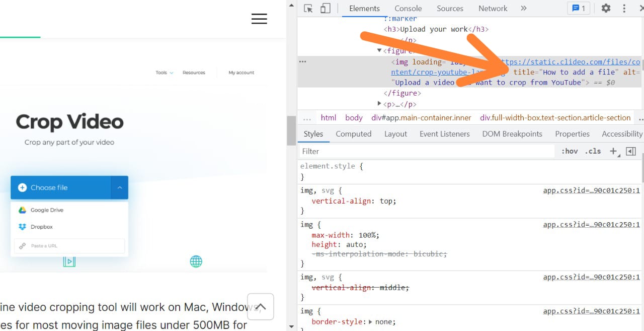This screenshot has width=644, height=331.
Task: Click the scroll-to-top arrow button
Action: pyautogui.click(x=261, y=307)
